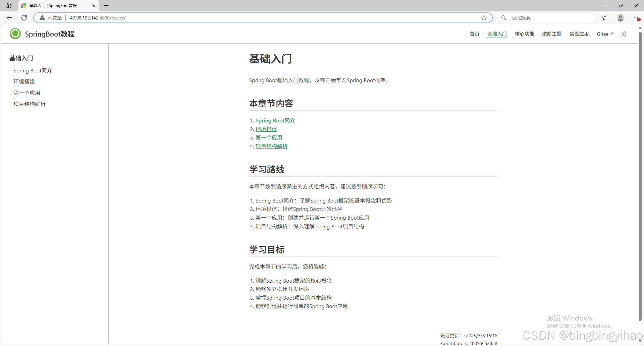Open the Gitee external link
This screenshot has height=346, width=644.
pyautogui.click(x=605, y=34)
